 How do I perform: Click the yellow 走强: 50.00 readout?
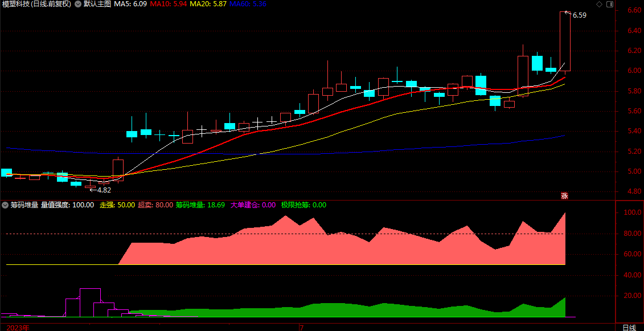[x=117, y=205]
